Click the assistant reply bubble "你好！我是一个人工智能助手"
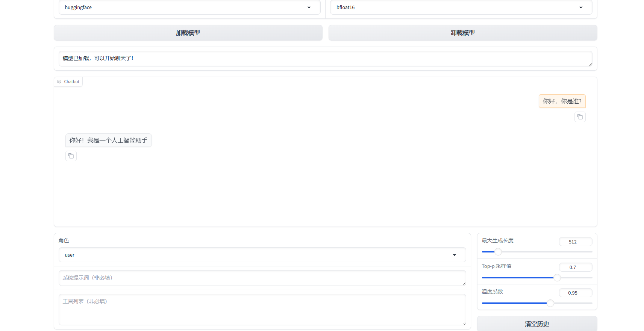 tap(108, 141)
